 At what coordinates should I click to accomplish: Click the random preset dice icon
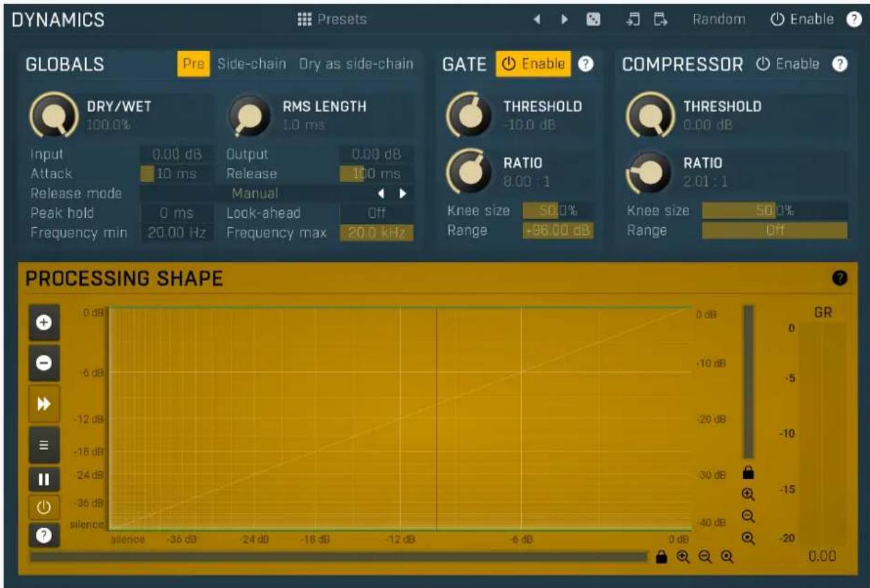592,20
